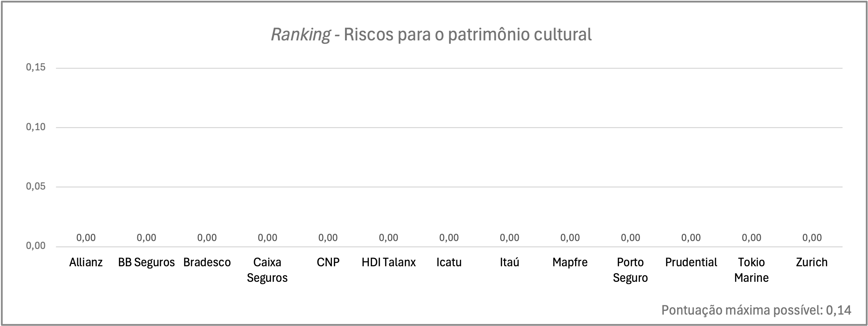
Task: Select the Allianz category label
Action: tap(86, 262)
